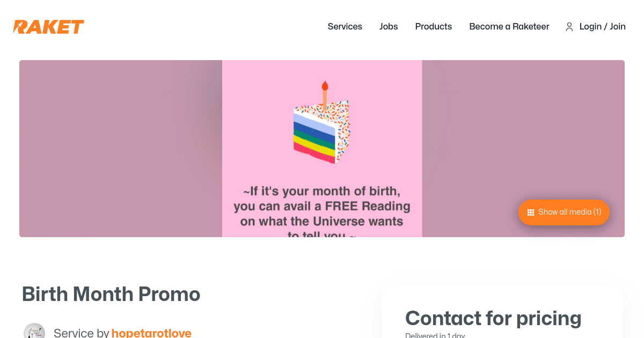Click the user profile icon beside Login

[x=569, y=26]
